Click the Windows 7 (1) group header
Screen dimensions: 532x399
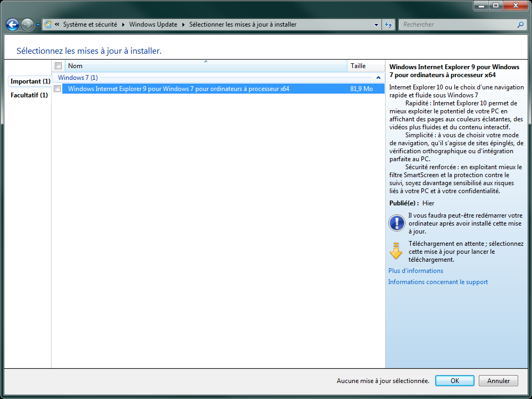coord(218,78)
